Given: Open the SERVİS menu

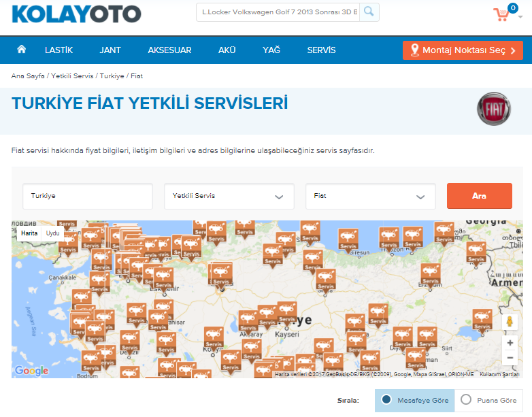Looking at the screenshot, I should (321, 50).
